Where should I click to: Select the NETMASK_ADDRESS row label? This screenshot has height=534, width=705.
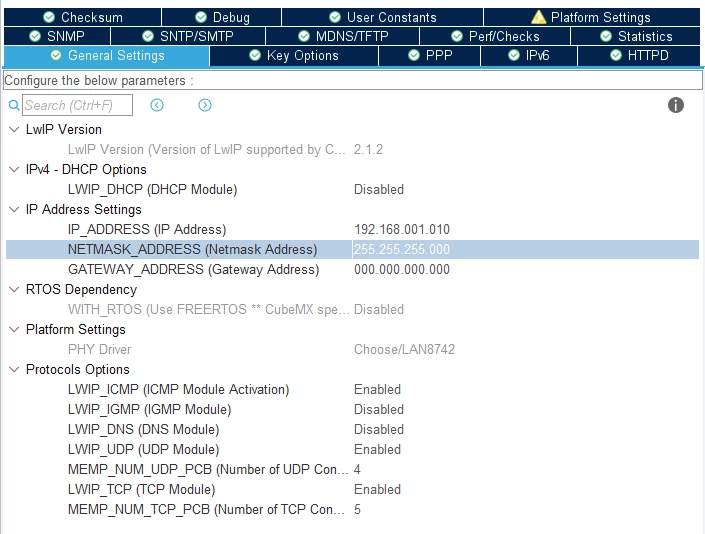click(192, 249)
